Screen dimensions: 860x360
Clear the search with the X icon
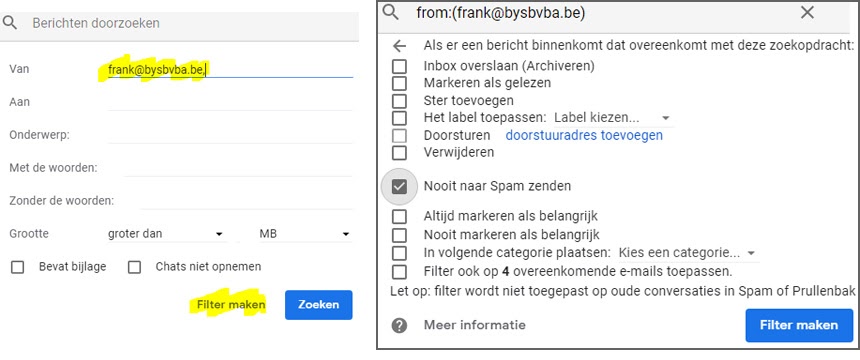tap(807, 13)
